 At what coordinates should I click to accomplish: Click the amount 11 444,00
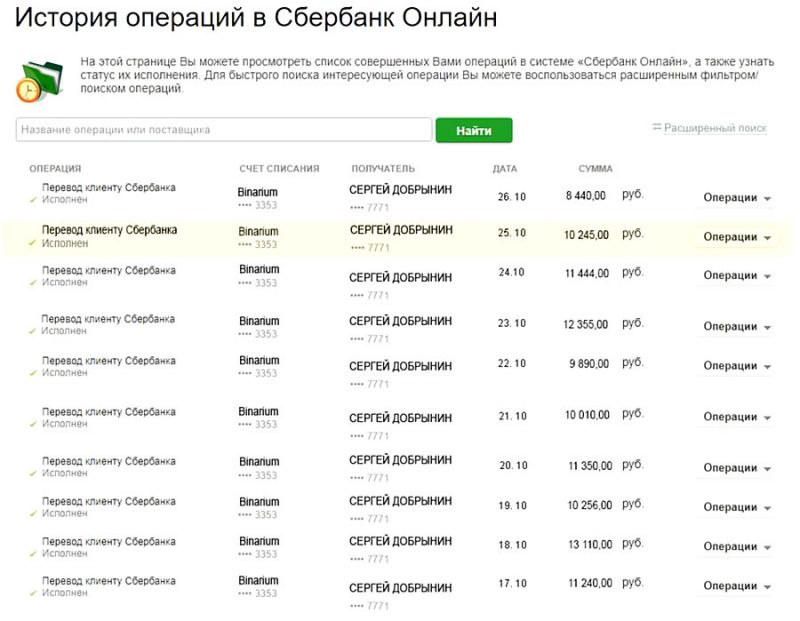click(x=587, y=274)
